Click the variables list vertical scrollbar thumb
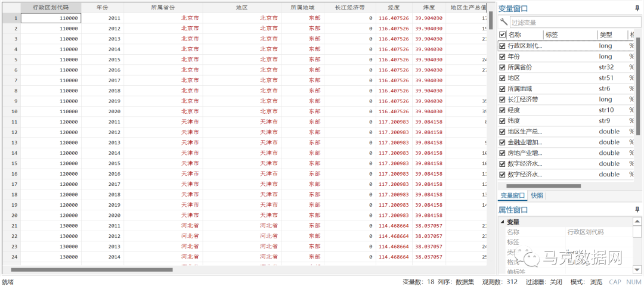This screenshot has width=644, height=286. click(638, 86)
